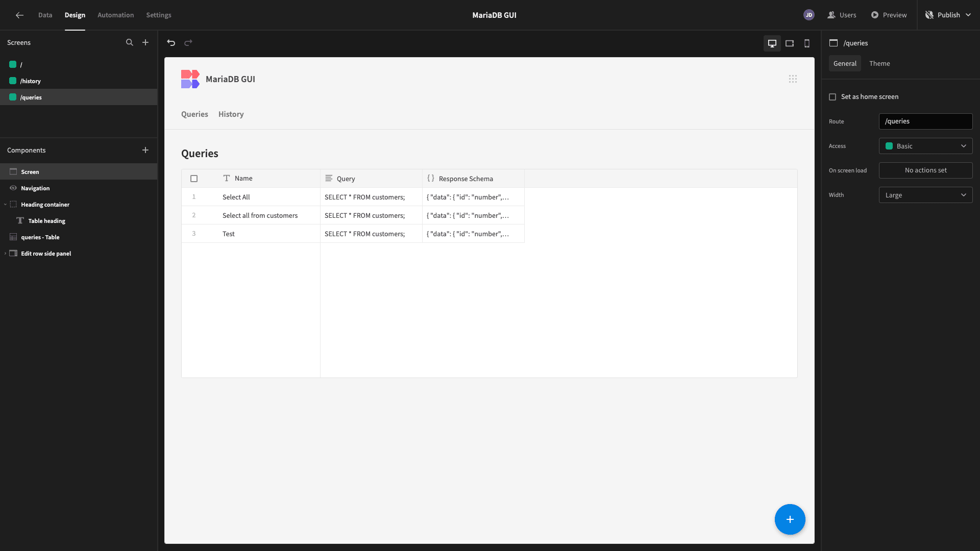
Task: Open the Publish dropdown chevron
Action: click(x=968, y=15)
